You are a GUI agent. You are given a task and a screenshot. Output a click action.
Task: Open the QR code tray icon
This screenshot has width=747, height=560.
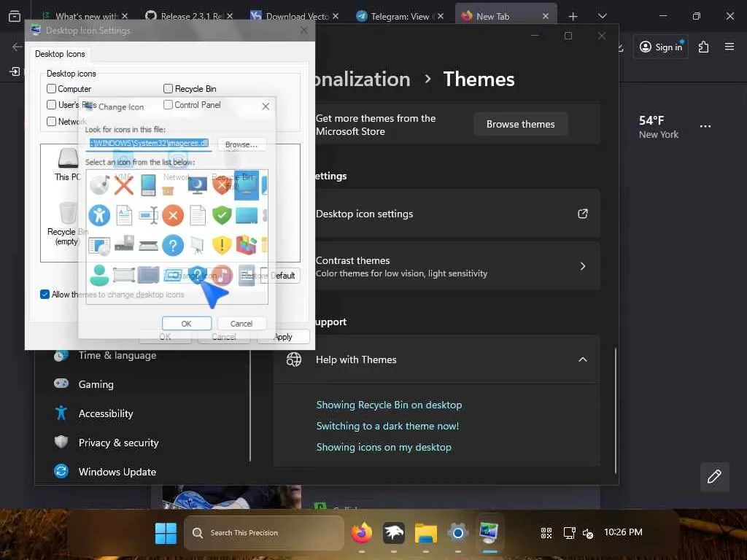546,533
